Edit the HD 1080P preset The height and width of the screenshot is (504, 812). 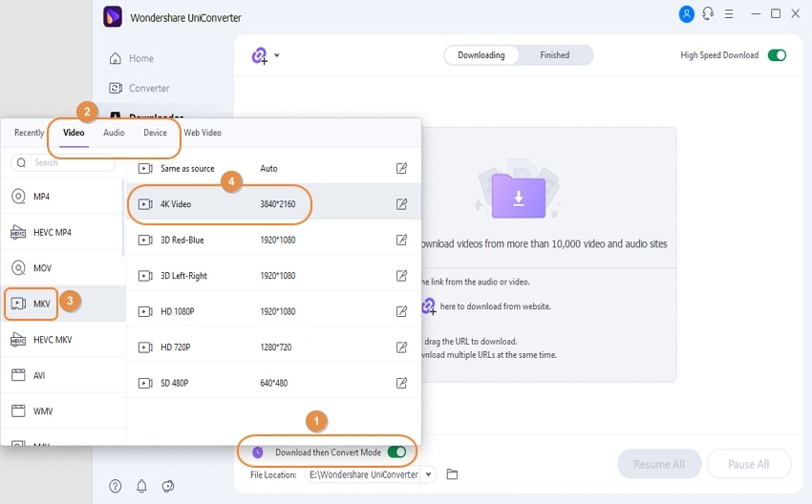point(401,311)
